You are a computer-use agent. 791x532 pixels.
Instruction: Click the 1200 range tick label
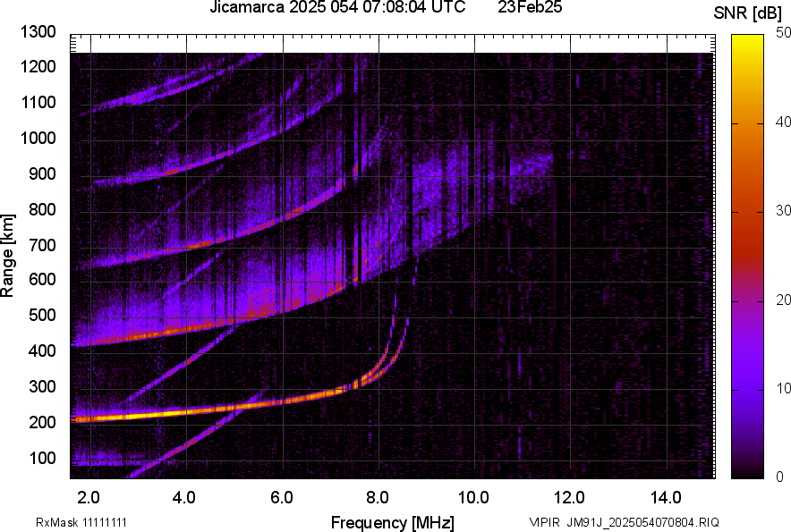coord(38,66)
